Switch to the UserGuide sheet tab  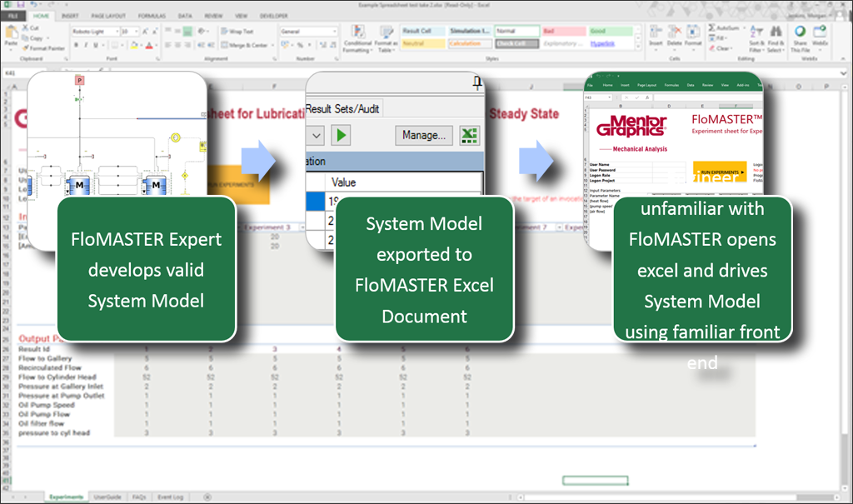[108, 497]
